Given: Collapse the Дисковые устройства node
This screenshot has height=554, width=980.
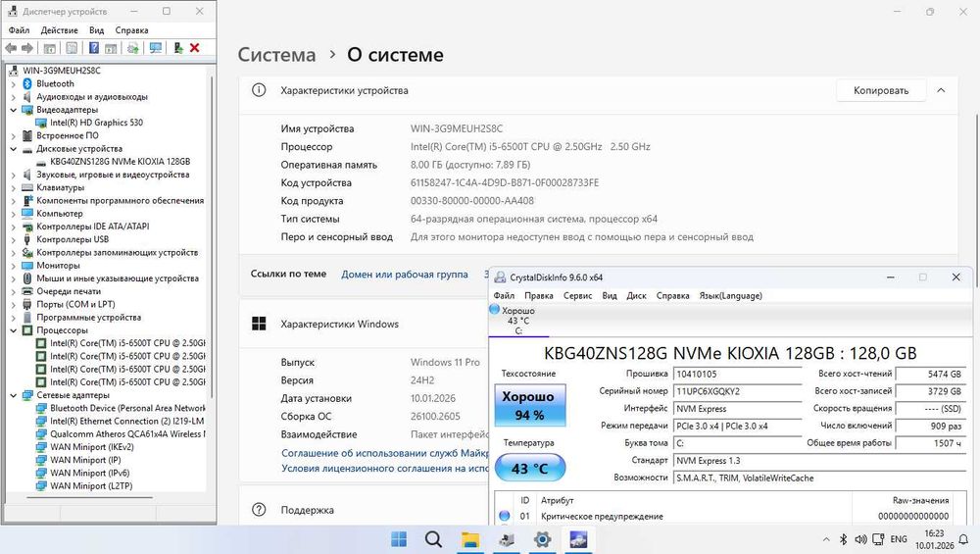Looking at the screenshot, I should 13,149.
